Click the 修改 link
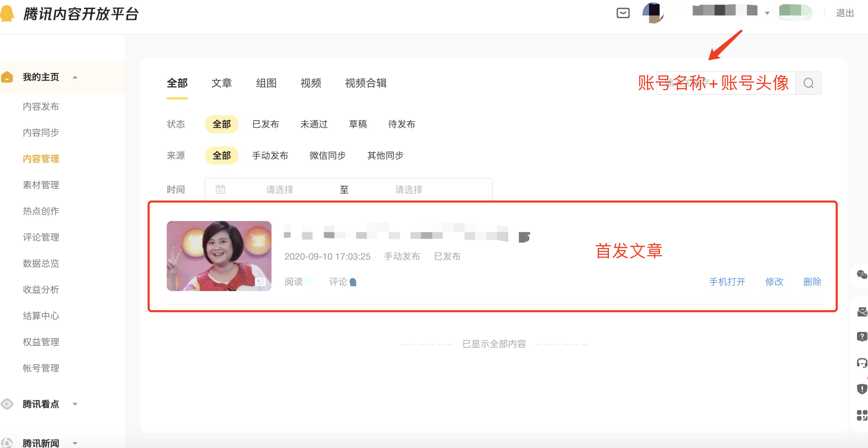868x448 pixels. pos(774,282)
